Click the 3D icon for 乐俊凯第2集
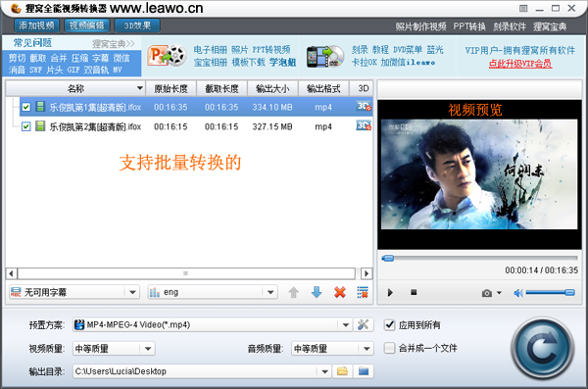588x389 pixels. pos(364,125)
